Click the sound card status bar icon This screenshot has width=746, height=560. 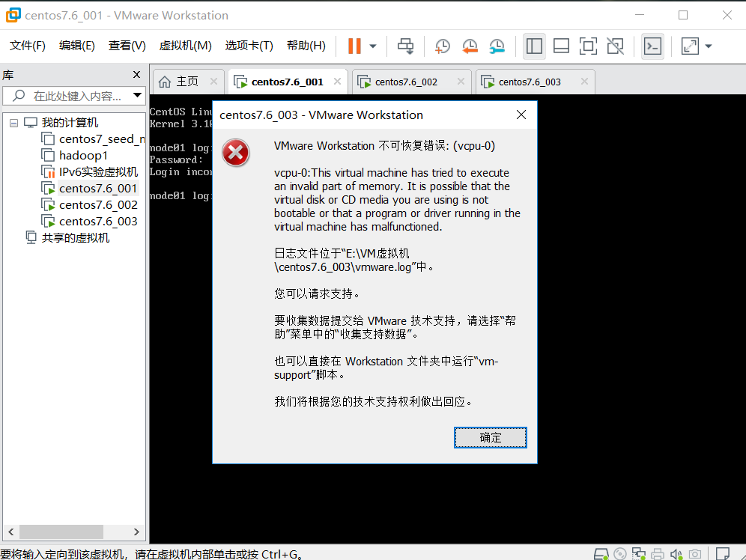[676, 554]
